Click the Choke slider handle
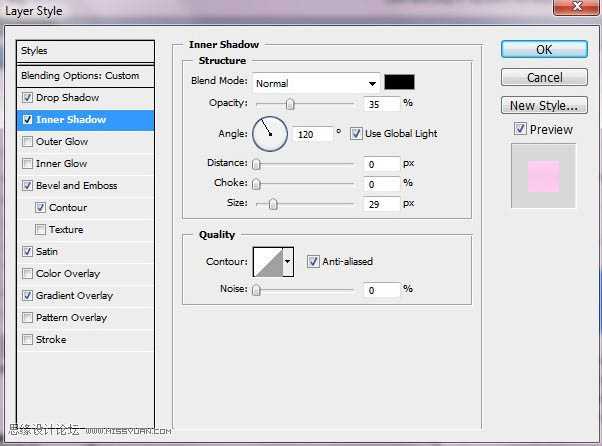The height and width of the screenshot is (446, 602). click(256, 184)
